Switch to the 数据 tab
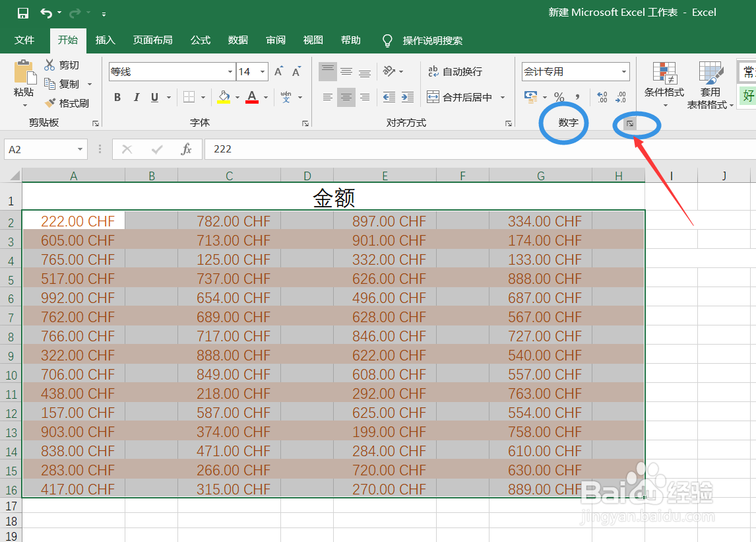This screenshot has width=756, height=542. coord(238,40)
